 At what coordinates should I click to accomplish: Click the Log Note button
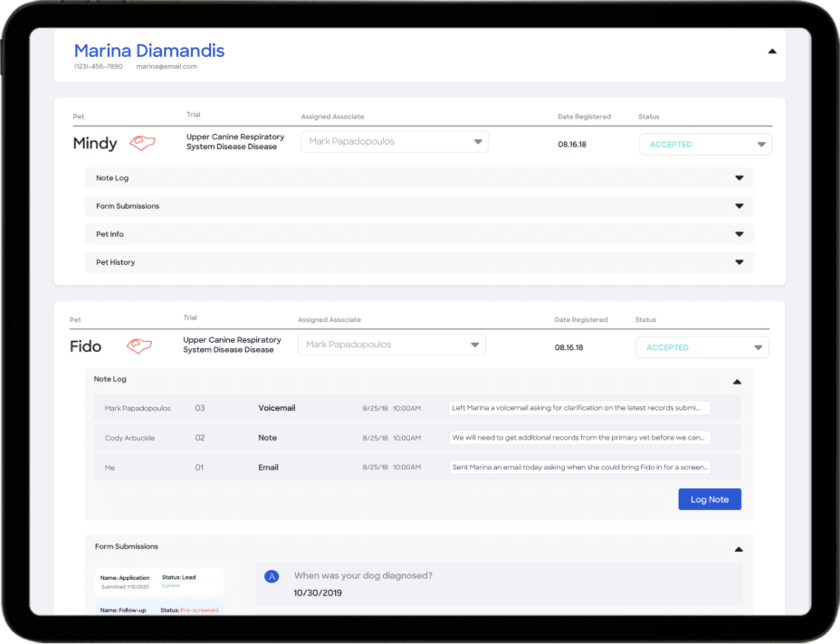710,499
